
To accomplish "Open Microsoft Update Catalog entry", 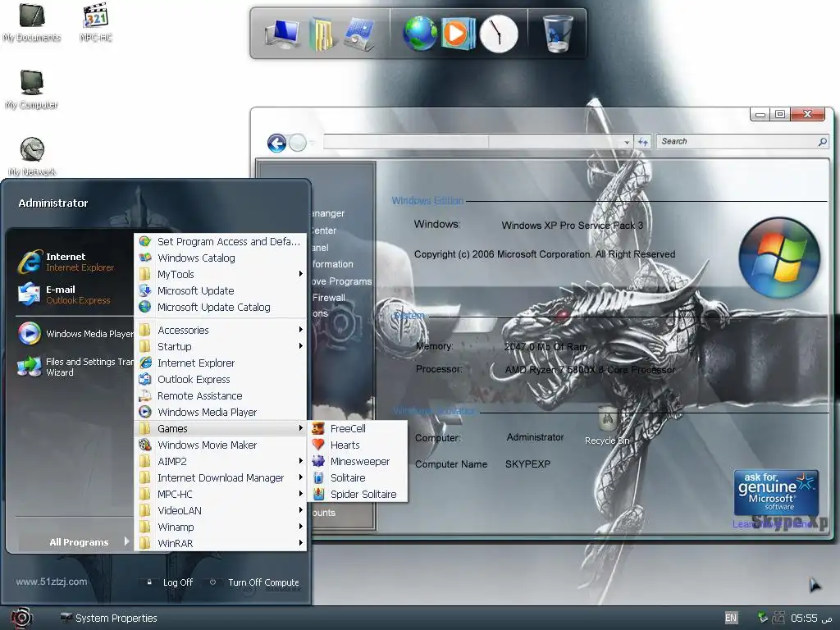I will point(221,307).
